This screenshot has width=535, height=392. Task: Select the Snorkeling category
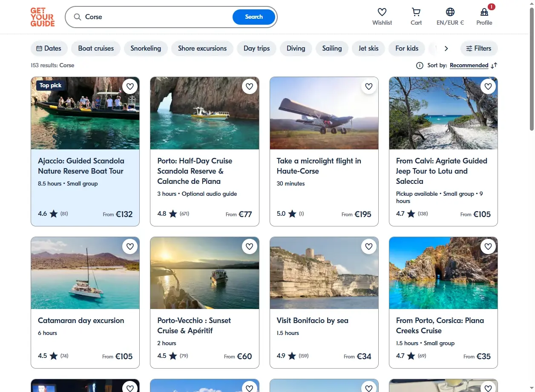tap(146, 49)
